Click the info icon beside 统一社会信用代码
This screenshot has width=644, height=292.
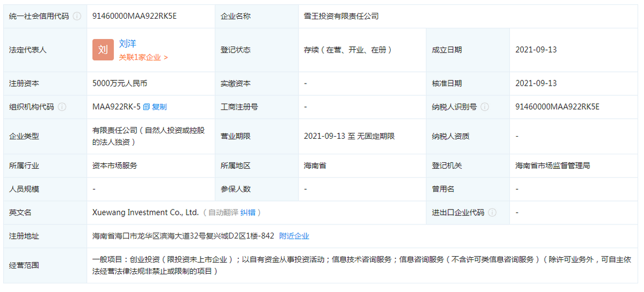pos(77,16)
